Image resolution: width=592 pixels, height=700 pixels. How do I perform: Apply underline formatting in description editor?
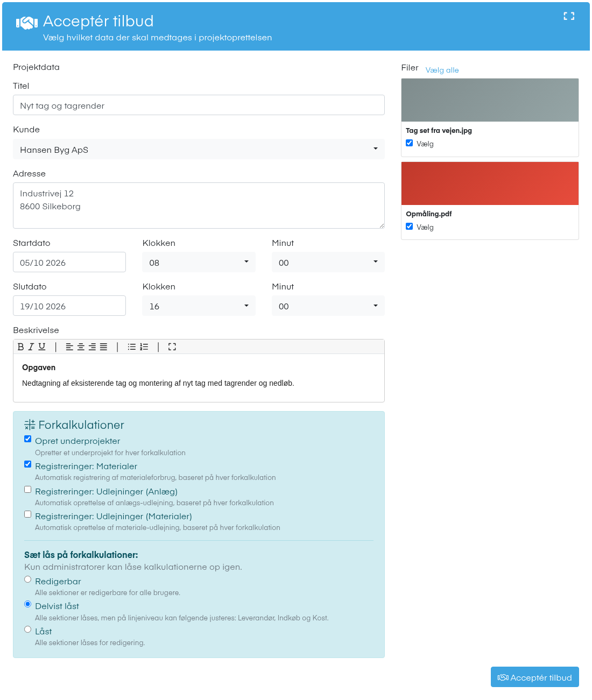coord(42,347)
